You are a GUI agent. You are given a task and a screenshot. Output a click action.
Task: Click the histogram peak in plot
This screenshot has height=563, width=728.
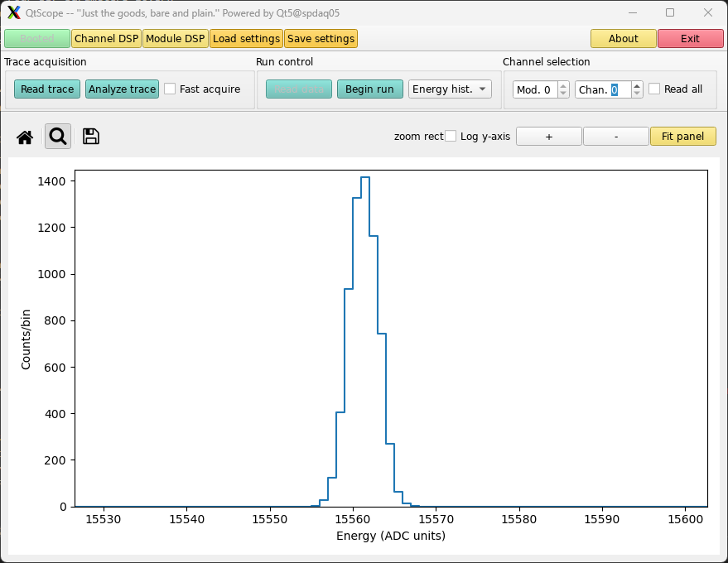pyautogui.click(x=365, y=177)
